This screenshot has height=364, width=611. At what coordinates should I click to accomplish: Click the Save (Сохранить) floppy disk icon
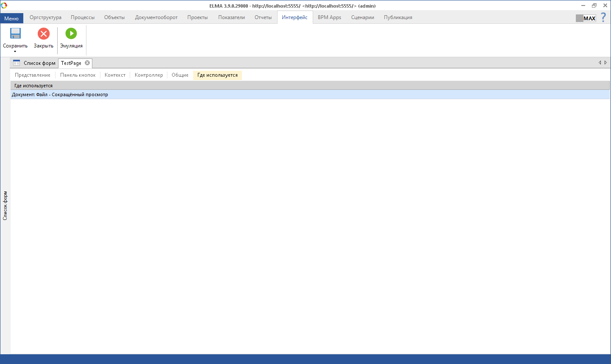pyautogui.click(x=15, y=34)
